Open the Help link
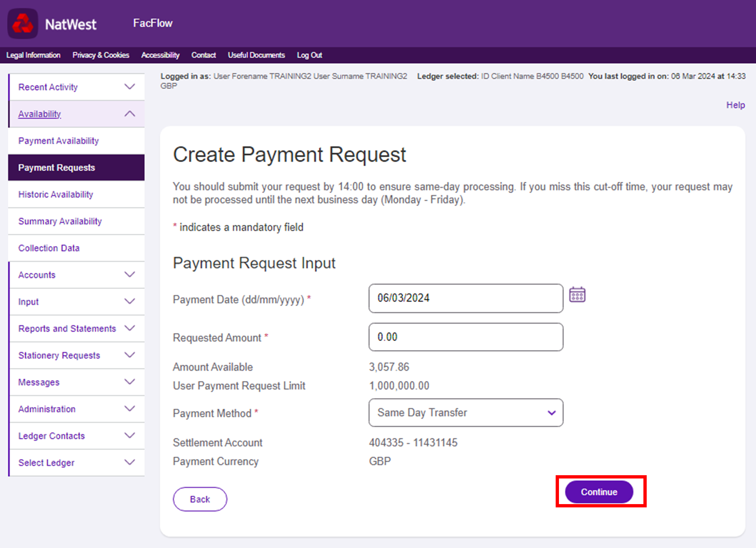This screenshot has width=756, height=548. (735, 105)
